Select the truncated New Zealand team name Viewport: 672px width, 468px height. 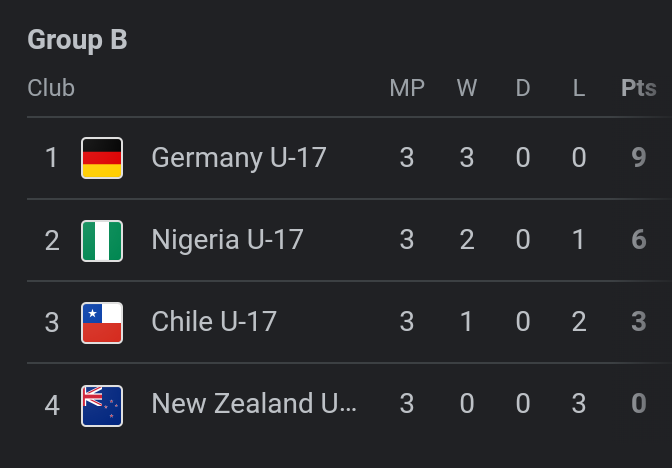[254, 405]
